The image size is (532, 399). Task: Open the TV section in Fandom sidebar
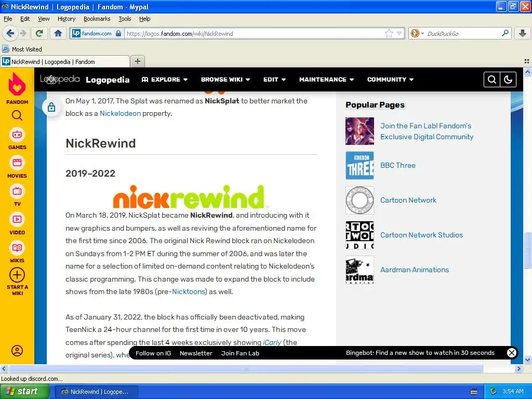(17, 195)
